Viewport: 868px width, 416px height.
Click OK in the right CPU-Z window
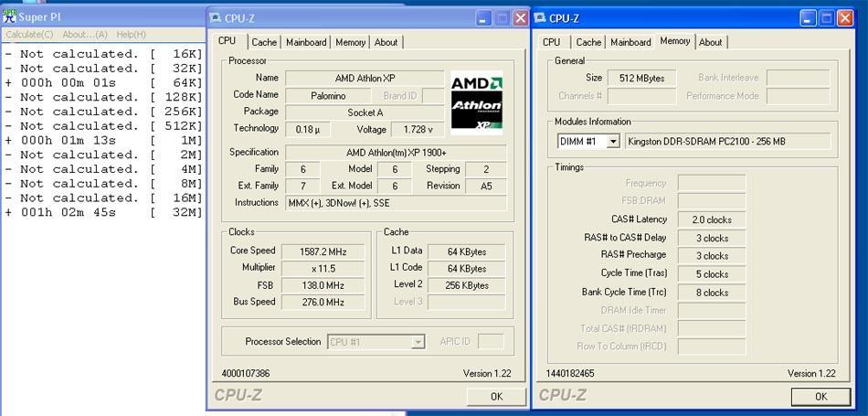(821, 397)
